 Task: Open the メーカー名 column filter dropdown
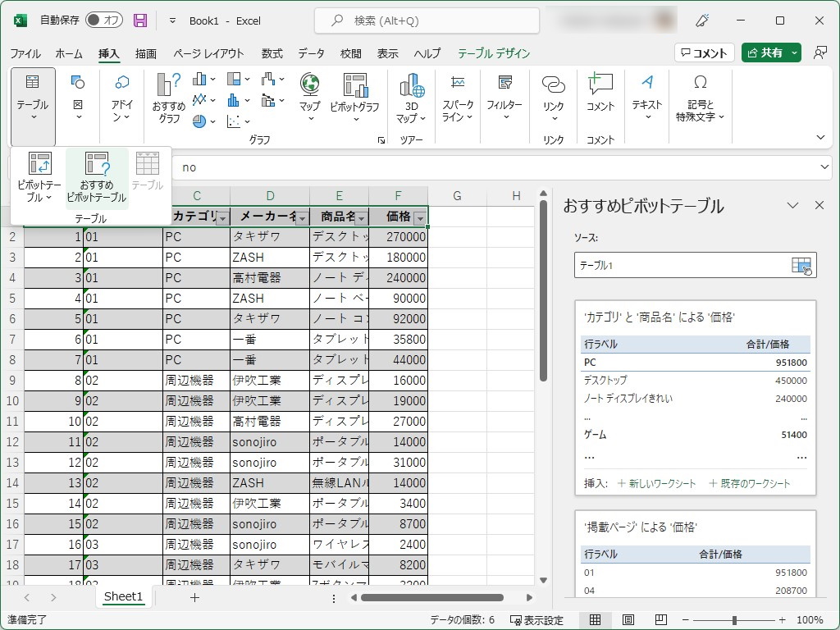(x=303, y=217)
